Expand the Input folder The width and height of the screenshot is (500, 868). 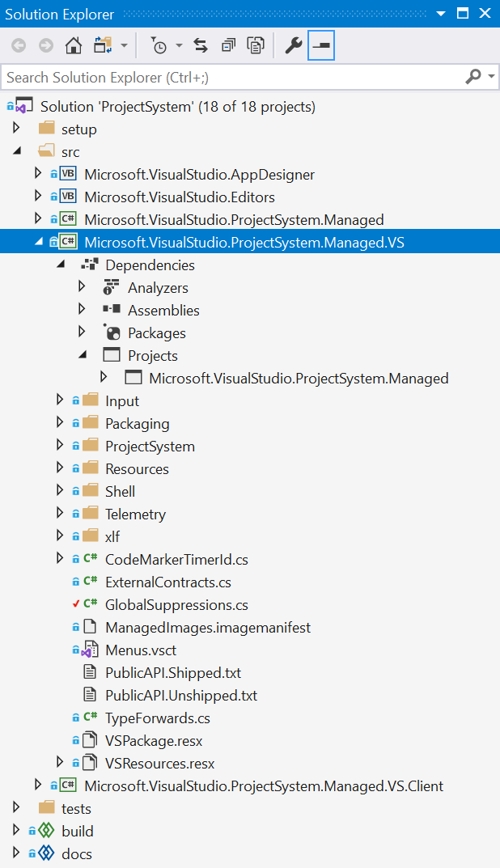(x=60, y=400)
